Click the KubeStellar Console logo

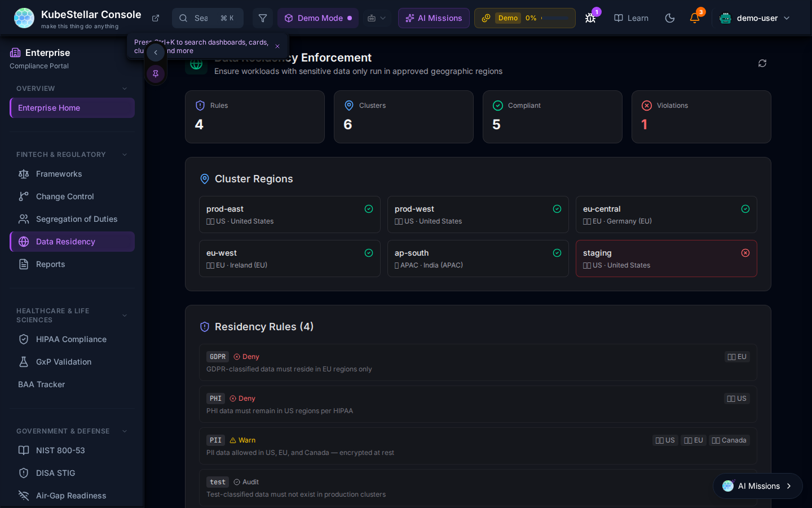tap(24, 18)
